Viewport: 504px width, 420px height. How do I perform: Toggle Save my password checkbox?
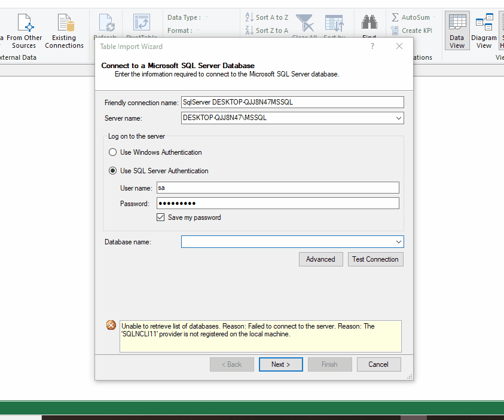coord(160,217)
